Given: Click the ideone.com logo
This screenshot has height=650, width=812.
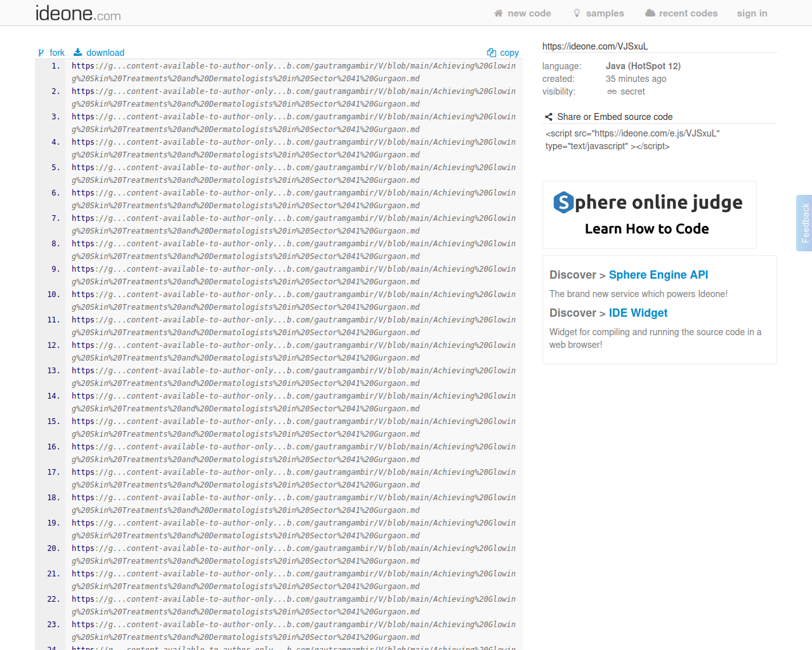Looking at the screenshot, I should 78,13.
